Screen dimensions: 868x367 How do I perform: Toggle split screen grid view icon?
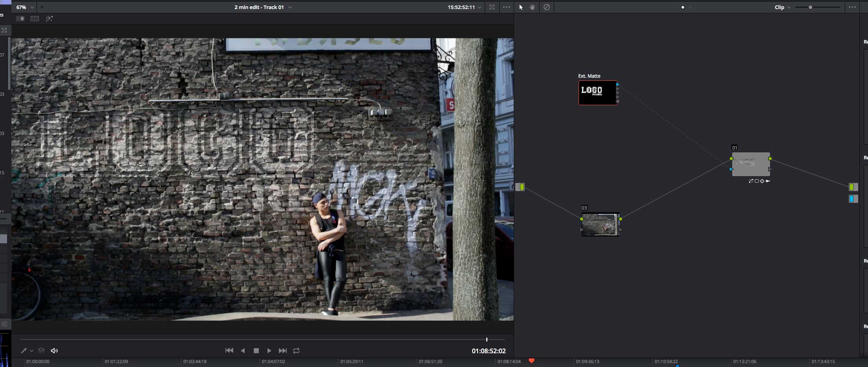coord(35,18)
